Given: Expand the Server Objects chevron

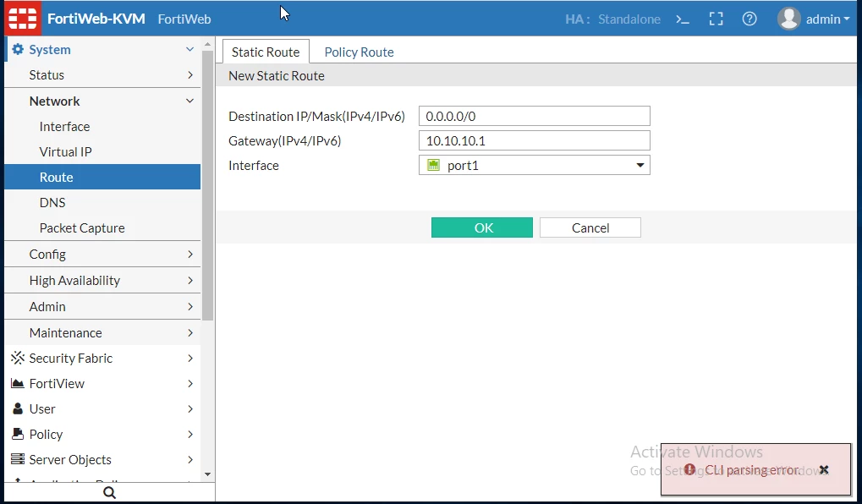Looking at the screenshot, I should click(x=190, y=459).
